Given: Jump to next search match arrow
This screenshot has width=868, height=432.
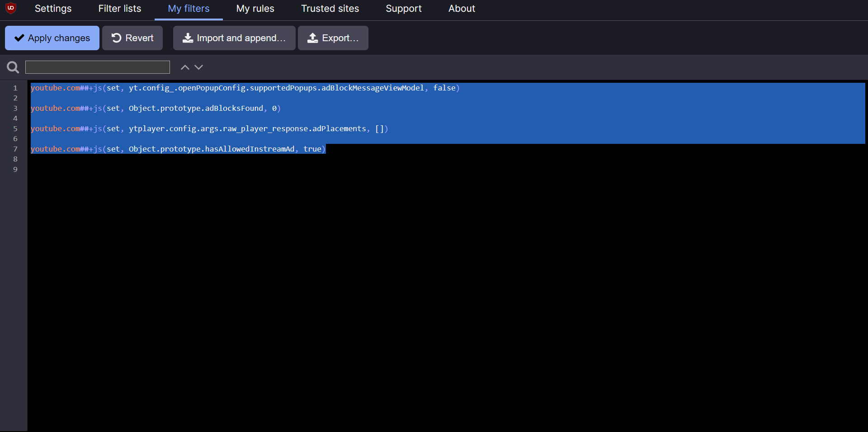Looking at the screenshot, I should coord(198,67).
